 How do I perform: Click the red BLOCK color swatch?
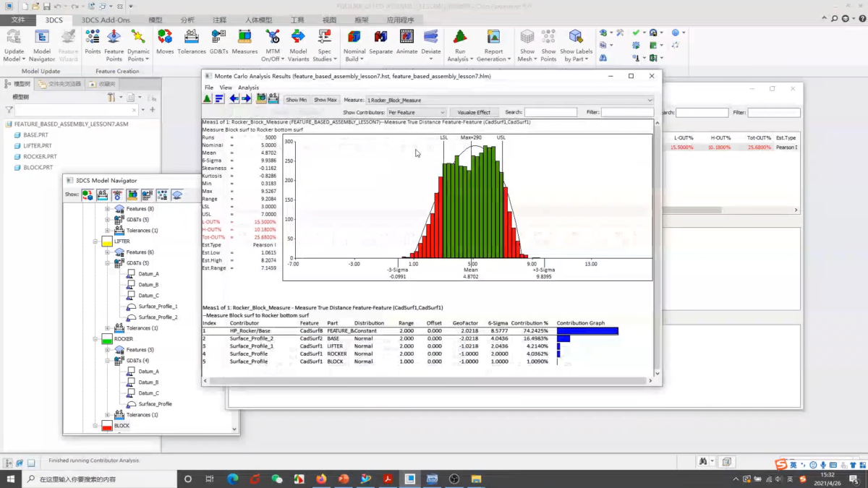(107, 426)
